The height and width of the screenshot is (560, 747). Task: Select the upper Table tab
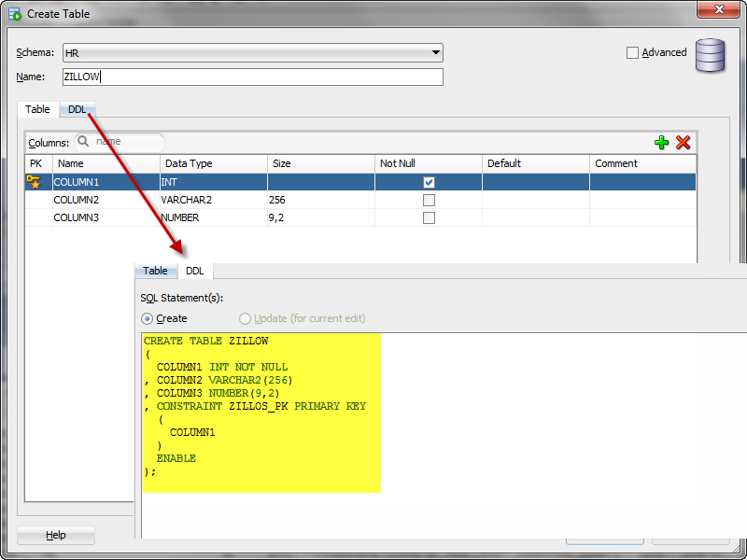pyautogui.click(x=37, y=109)
